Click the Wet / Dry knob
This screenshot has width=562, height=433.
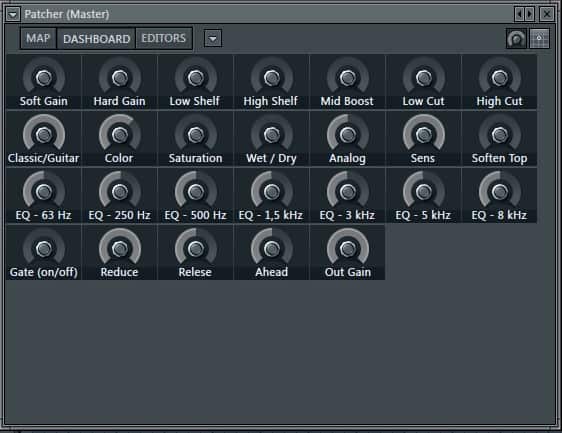point(272,134)
